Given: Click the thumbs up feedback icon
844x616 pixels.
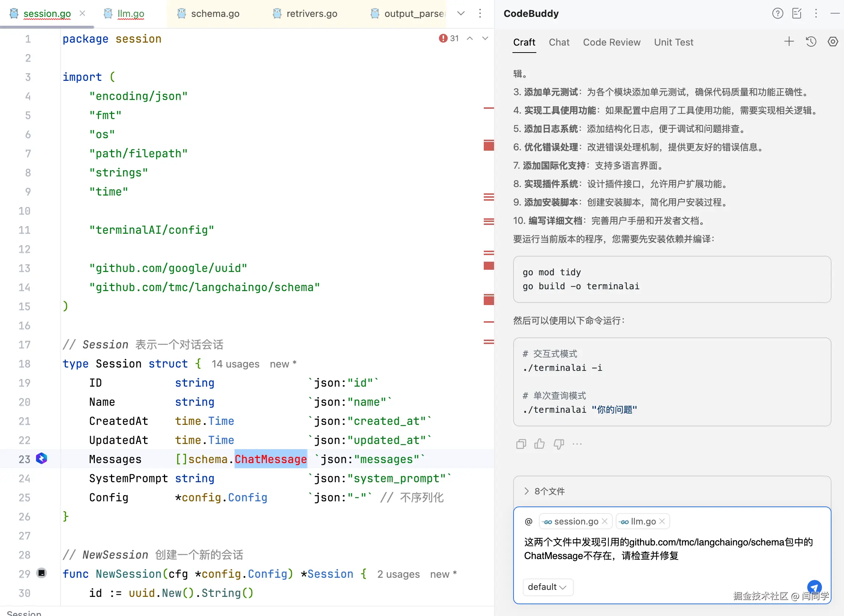Looking at the screenshot, I should point(539,444).
